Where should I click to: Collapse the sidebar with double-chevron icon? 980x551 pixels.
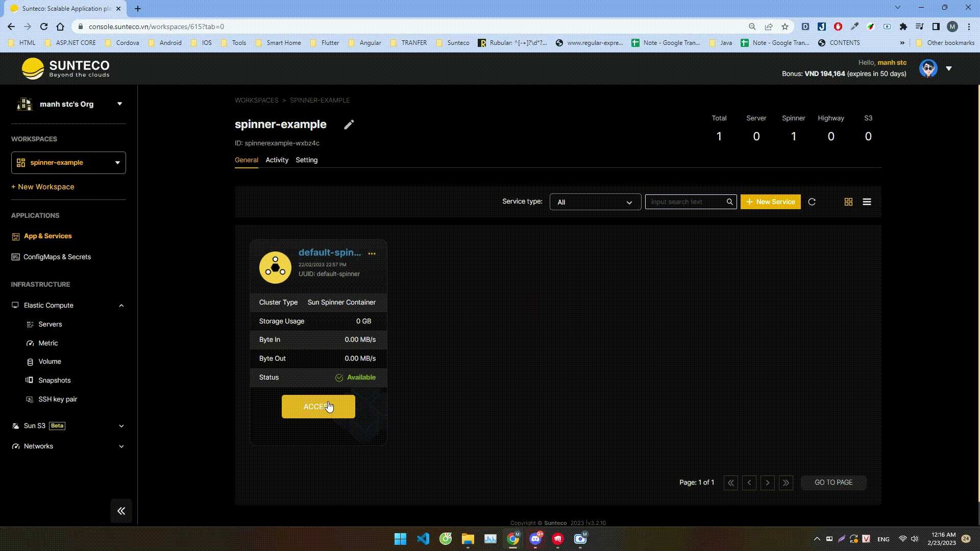click(121, 511)
